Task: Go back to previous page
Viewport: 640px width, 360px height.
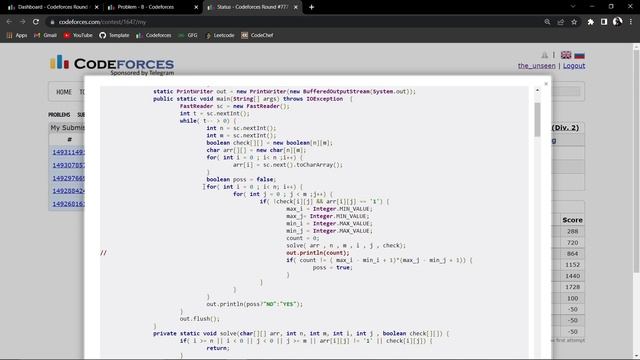Action: click(9, 22)
